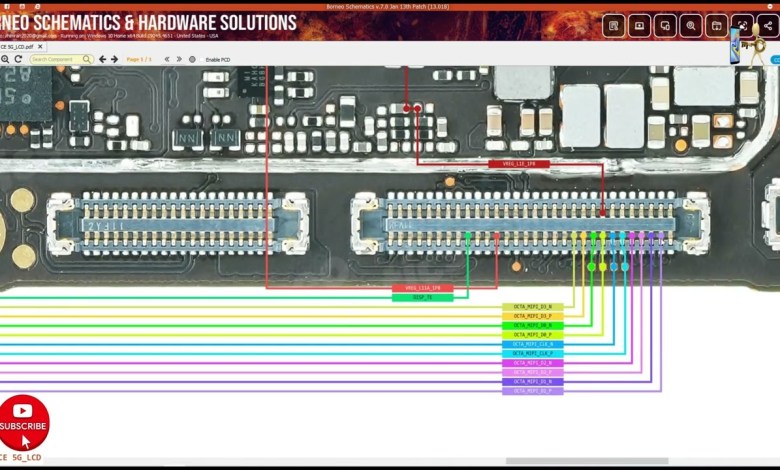Viewport: 780px width, 470px height.
Task: Select the OCTA_MIPI_D0_N net label
Action: (x=533, y=326)
